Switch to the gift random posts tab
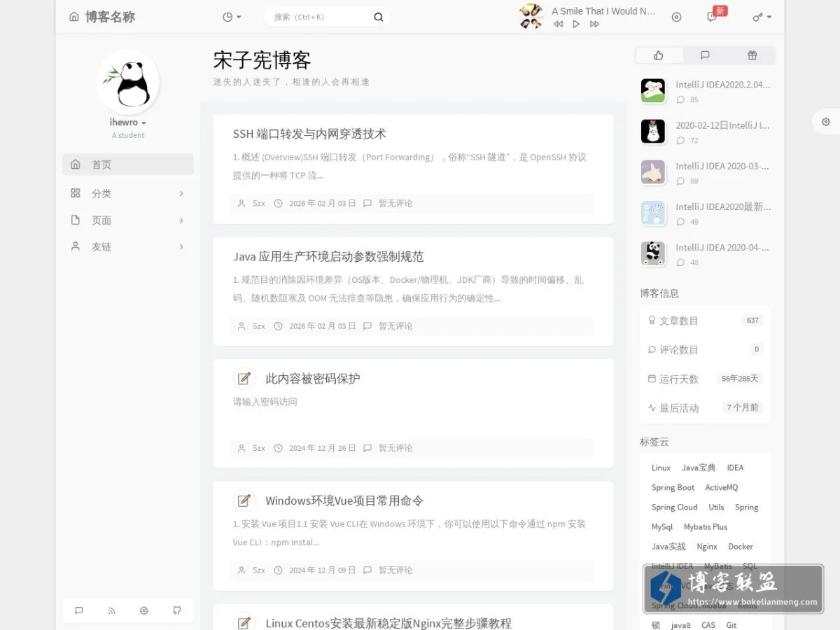The image size is (840, 630). 752,55
